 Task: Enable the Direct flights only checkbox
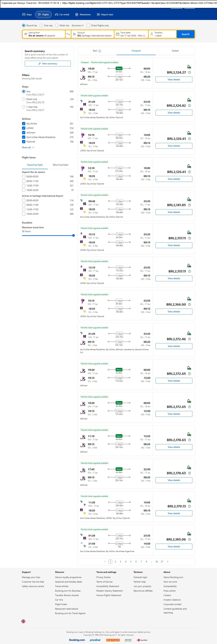point(88,25)
